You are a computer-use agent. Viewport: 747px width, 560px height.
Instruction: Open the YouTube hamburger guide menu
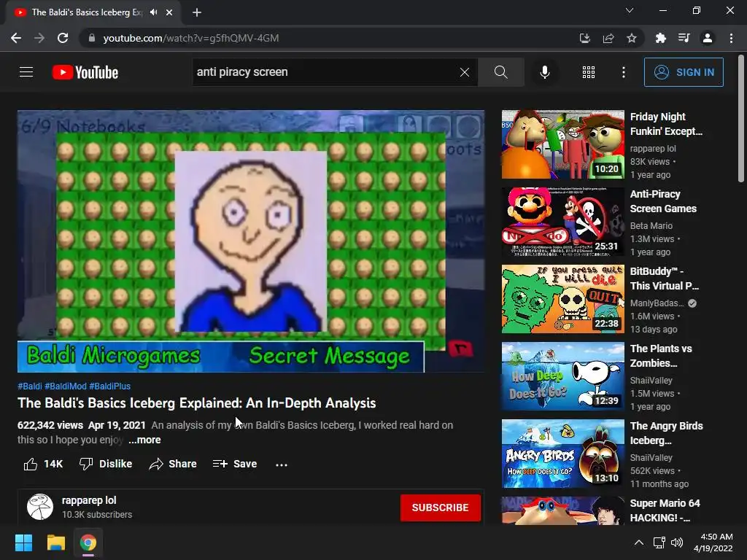pos(26,72)
